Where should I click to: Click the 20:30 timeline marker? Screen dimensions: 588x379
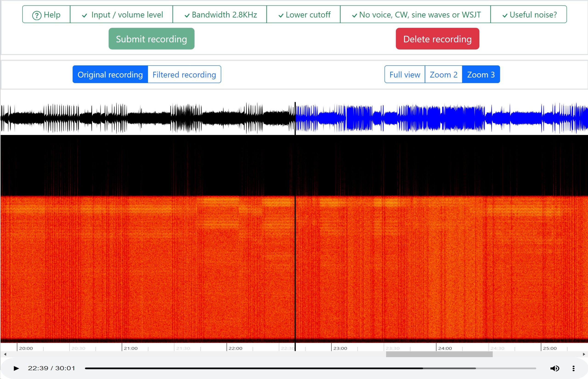click(78, 348)
